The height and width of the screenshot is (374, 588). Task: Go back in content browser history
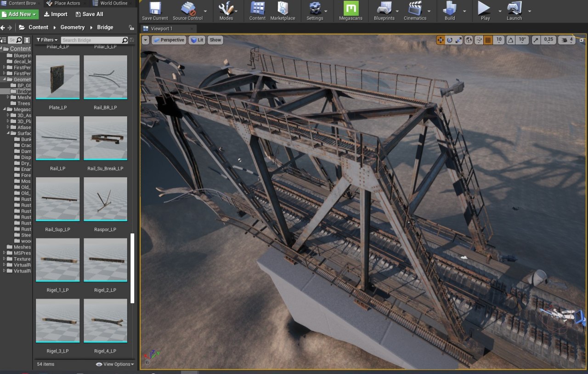pyautogui.click(x=3, y=28)
